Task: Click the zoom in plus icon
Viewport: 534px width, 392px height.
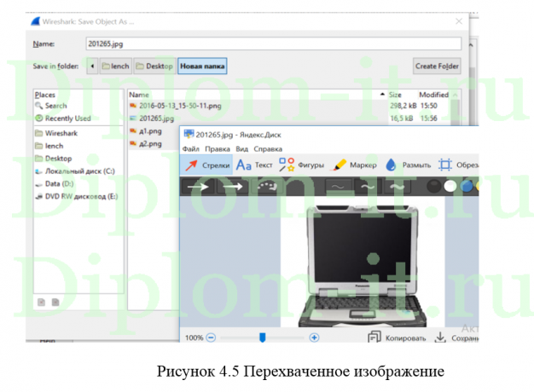Action: [314, 337]
